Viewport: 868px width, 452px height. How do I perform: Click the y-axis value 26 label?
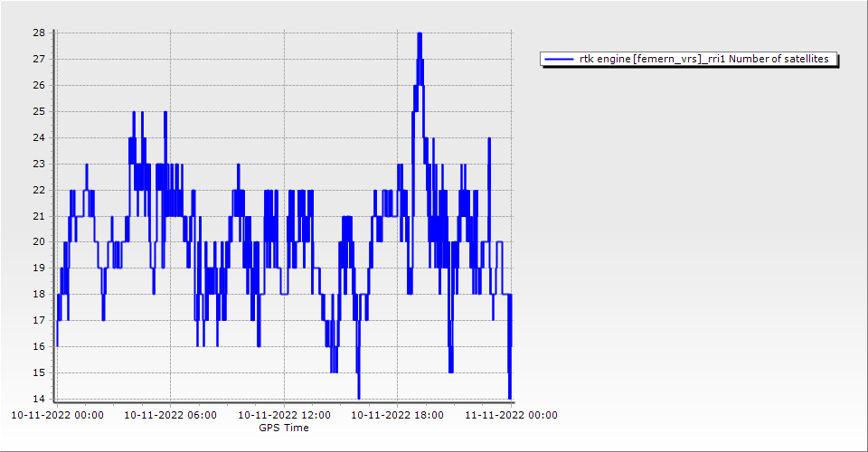39,85
